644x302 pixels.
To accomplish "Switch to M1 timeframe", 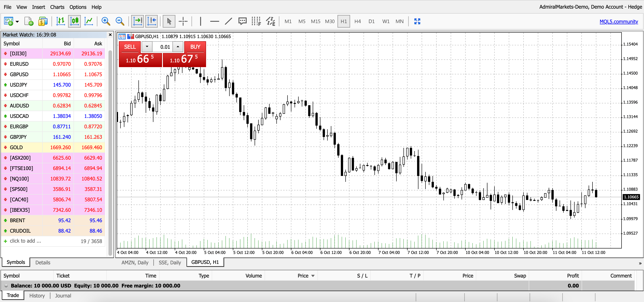I will [x=288, y=22].
